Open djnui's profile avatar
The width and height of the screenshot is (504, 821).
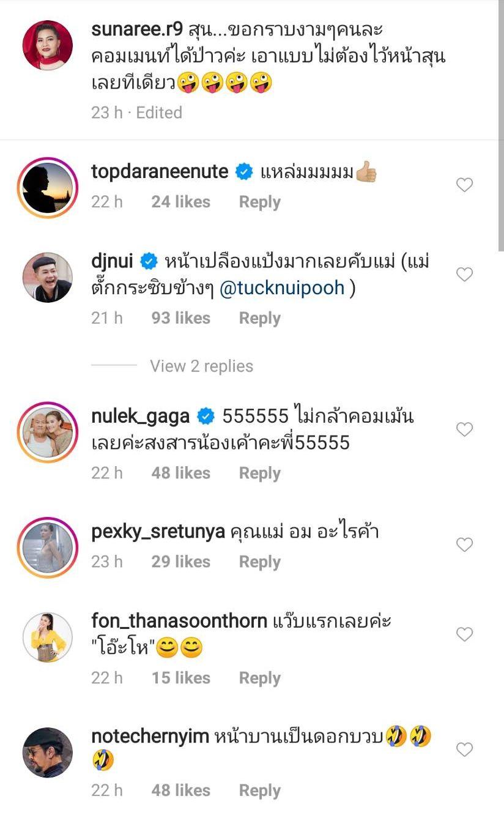click(48, 277)
